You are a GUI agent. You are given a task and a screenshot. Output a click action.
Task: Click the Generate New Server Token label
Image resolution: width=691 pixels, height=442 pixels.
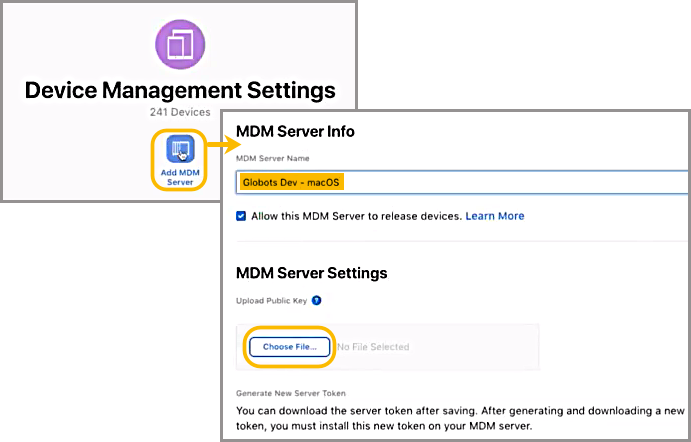(x=295, y=394)
